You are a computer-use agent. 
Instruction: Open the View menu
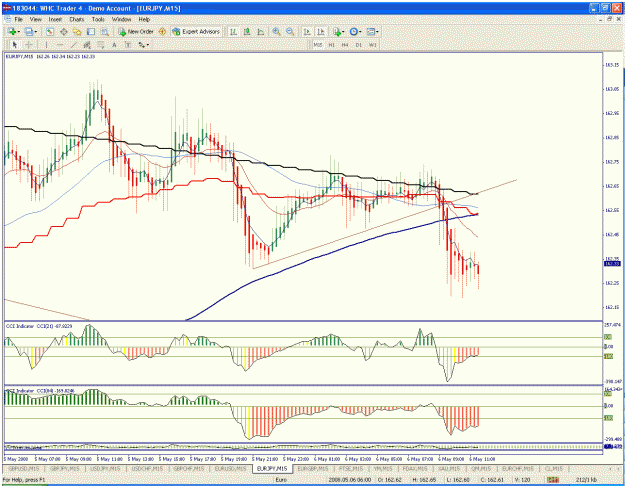point(35,19)
